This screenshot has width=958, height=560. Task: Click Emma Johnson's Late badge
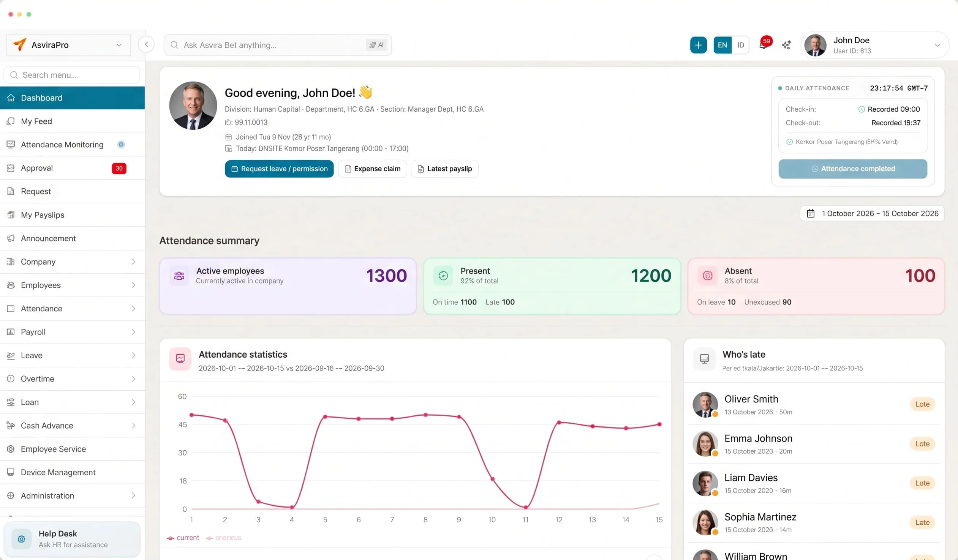tap(922, 444)
